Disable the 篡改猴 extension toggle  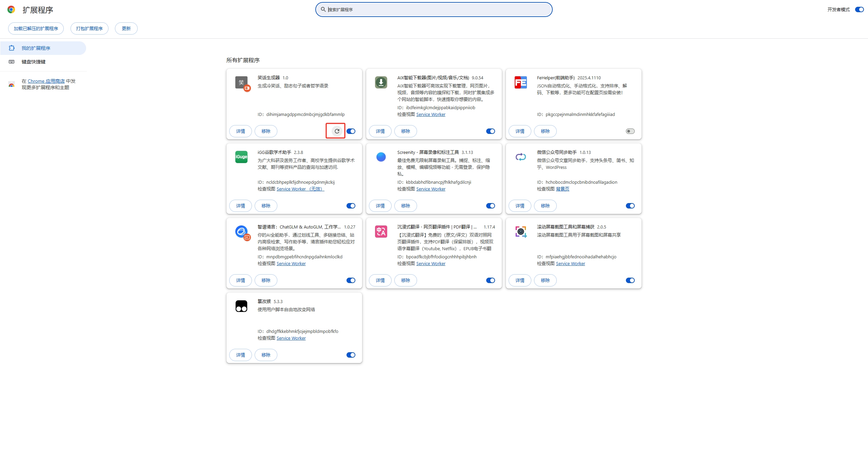point(351,355)
